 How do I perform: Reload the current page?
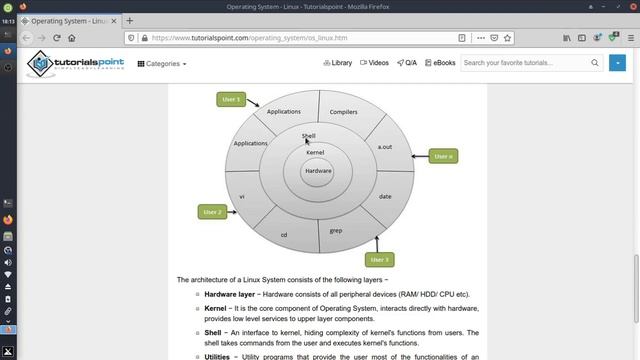[x=57, y=38]
